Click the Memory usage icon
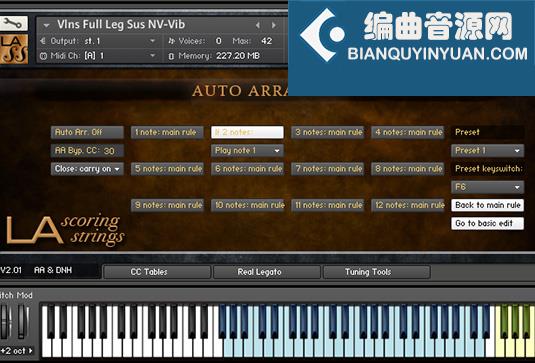535x363 pixels. point(171,56)
